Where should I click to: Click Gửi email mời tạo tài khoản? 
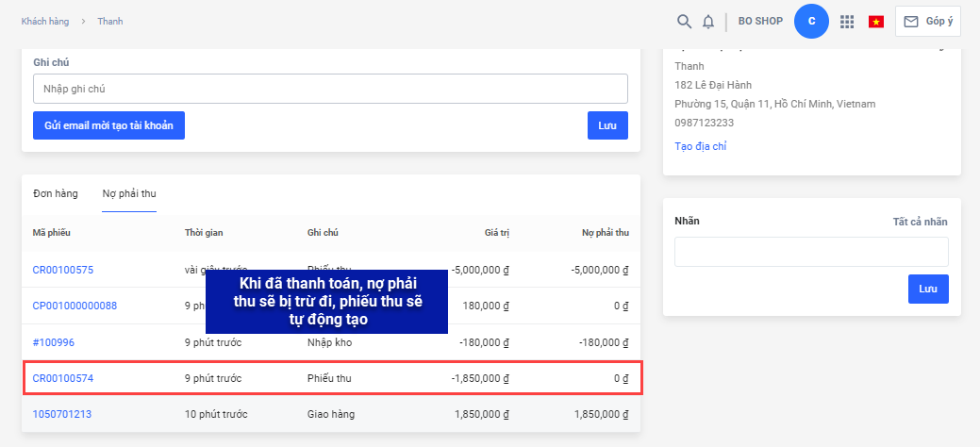point(108,125)
